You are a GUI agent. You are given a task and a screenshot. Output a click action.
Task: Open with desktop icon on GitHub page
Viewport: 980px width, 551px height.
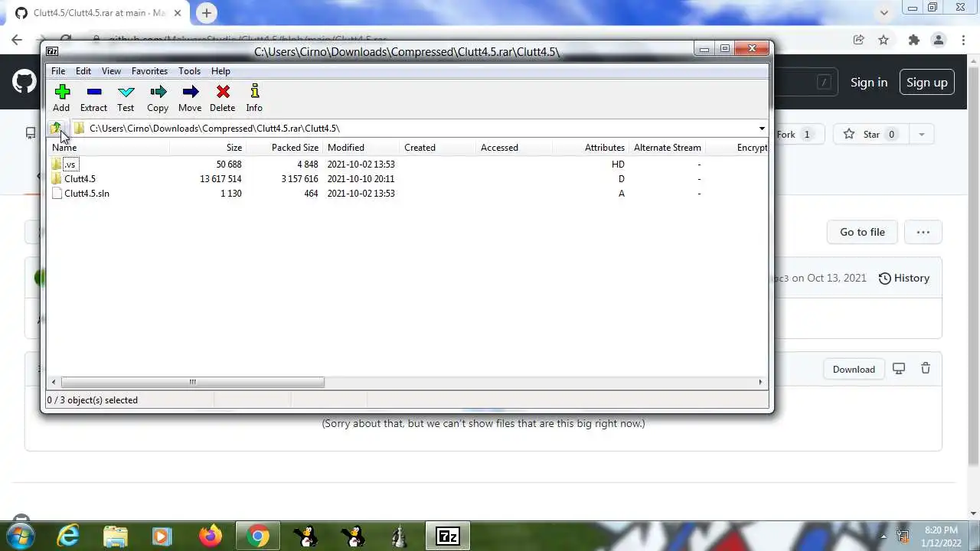point(899,368)
